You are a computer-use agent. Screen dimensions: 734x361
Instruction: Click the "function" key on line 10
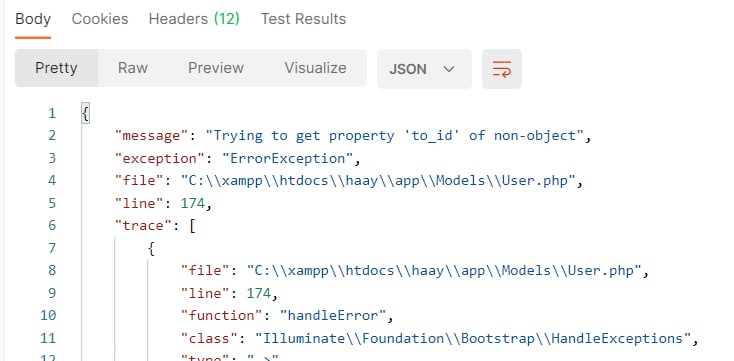221,316
